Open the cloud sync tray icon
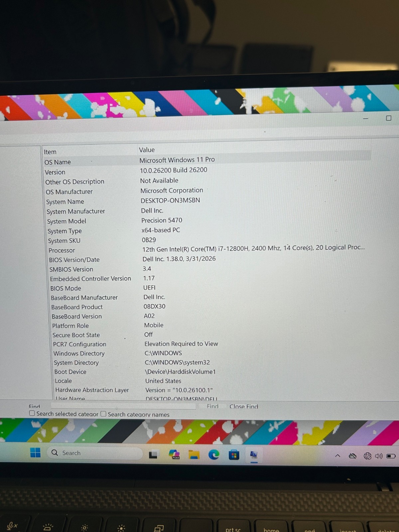399x532 pixels. coord(352,456)
